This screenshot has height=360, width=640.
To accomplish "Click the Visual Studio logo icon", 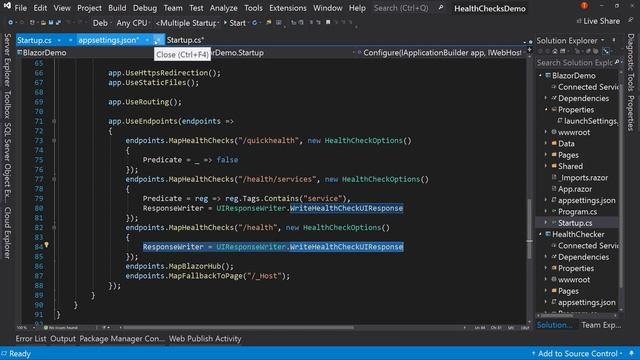I will (x=7, y=6).
